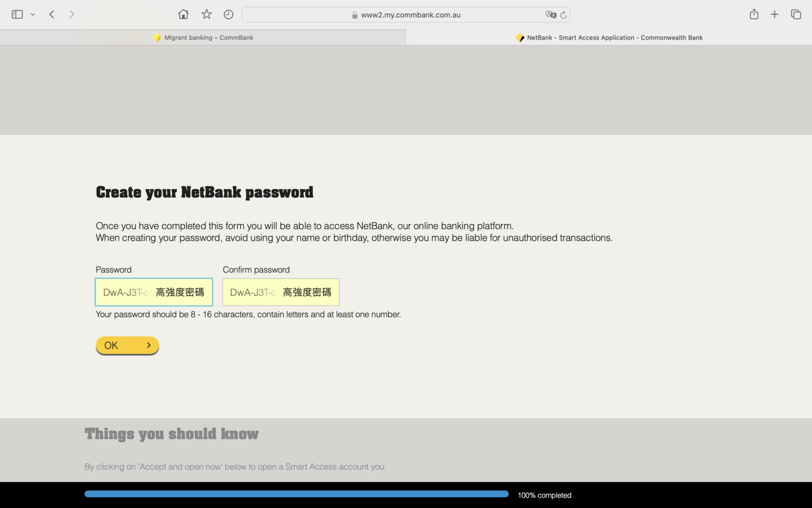Show the tab overview icon
This screenshot has height=508, width=812.
coord(796,14)
